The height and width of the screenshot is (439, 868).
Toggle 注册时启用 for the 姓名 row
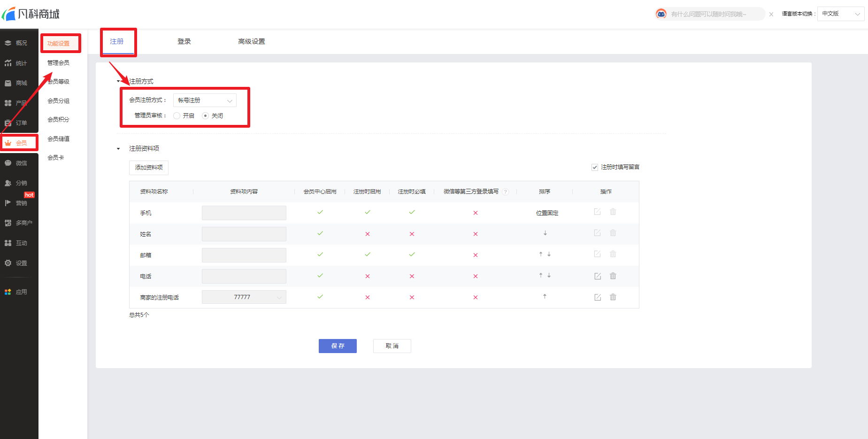click(367, 234)
